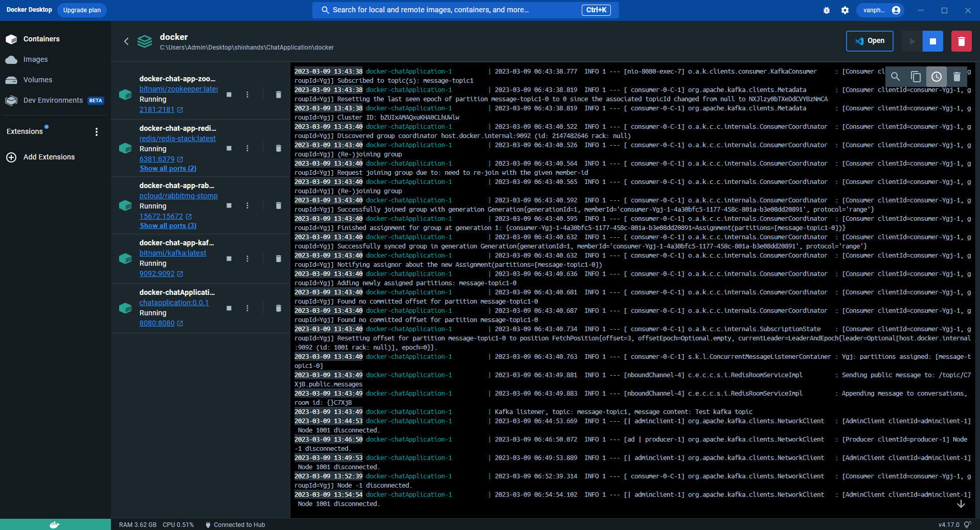Click the whale icon in status bar
Screen dimensions: 980x530
pos(55,524)
